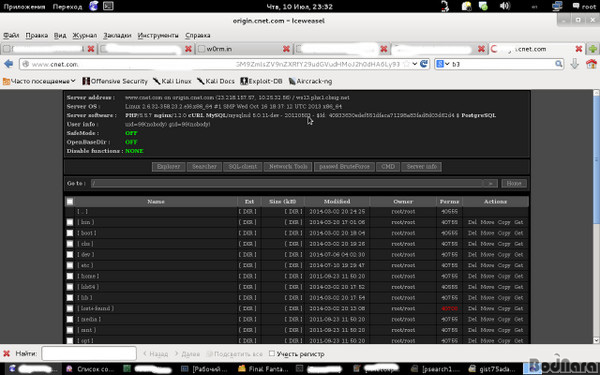
Task: Open the address bar history dropdown arrow
Action: click(415, 64)
